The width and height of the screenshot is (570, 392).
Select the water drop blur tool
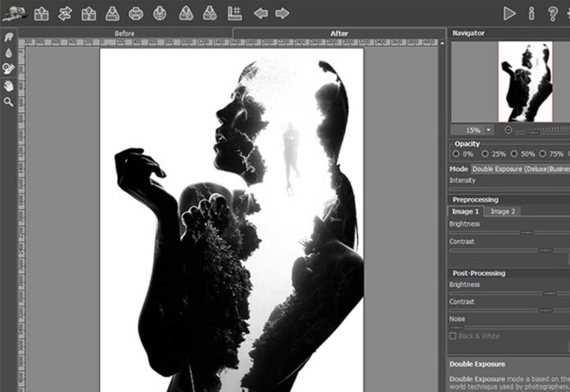coord(8,52)
